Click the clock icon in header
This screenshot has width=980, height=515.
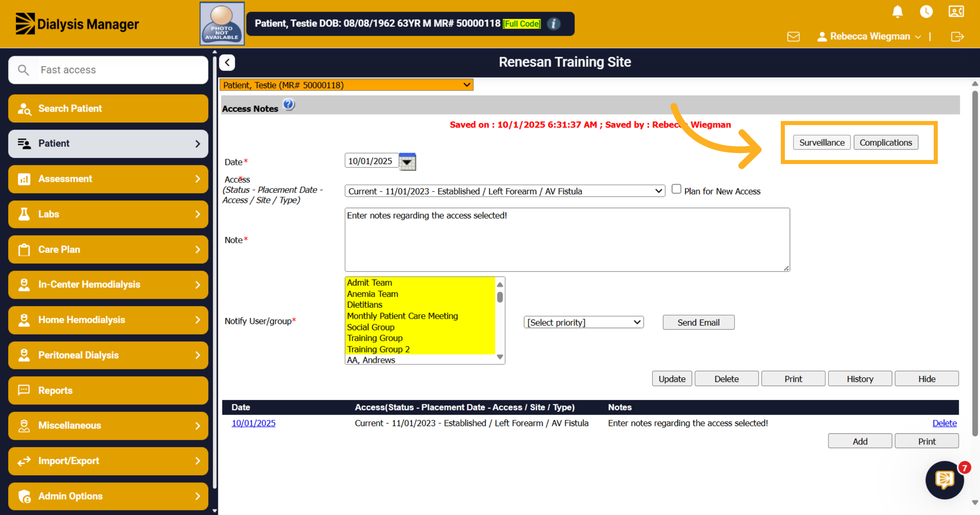tap(926, 11)
